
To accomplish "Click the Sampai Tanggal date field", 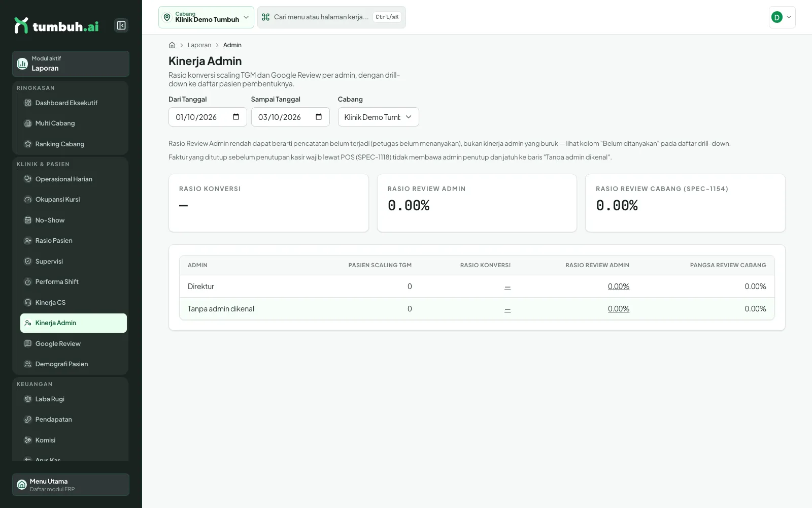I will pyautogui.click(x=290, y=117).
